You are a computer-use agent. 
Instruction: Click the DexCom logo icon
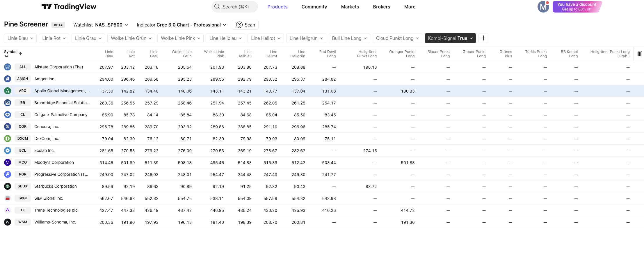tap(8, 139)
